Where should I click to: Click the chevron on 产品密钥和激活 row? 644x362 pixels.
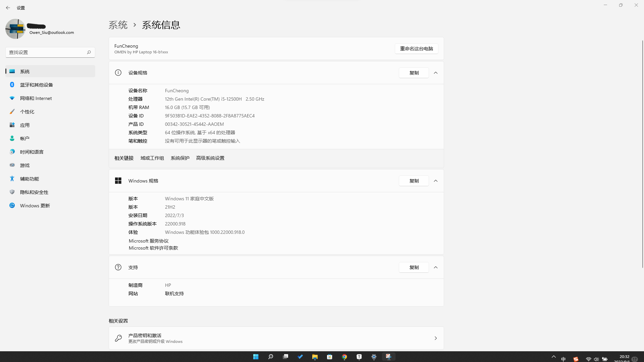pyautogui.click(x=436, y=338)
